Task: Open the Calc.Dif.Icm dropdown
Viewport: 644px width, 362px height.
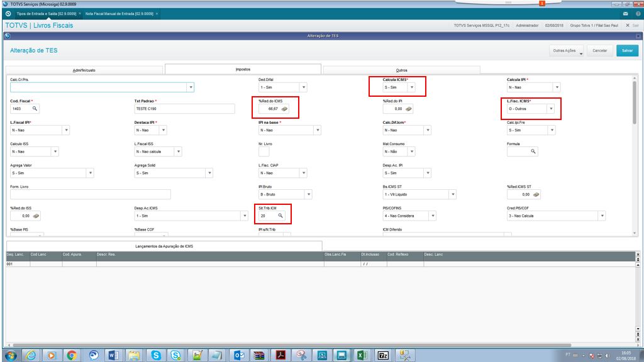Action: (x=428, y=130)
